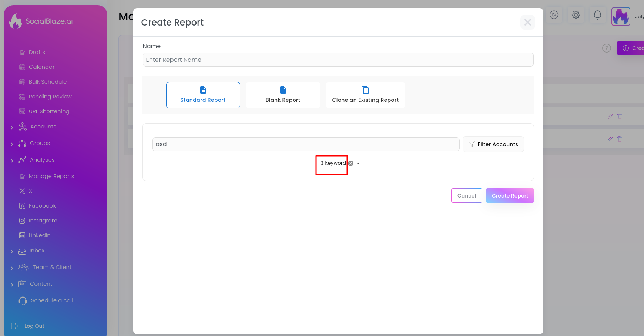This screenshot has width=644, height=336.
Task: Expand the Team & Client chevron
Action: click(x=12, y=268)
